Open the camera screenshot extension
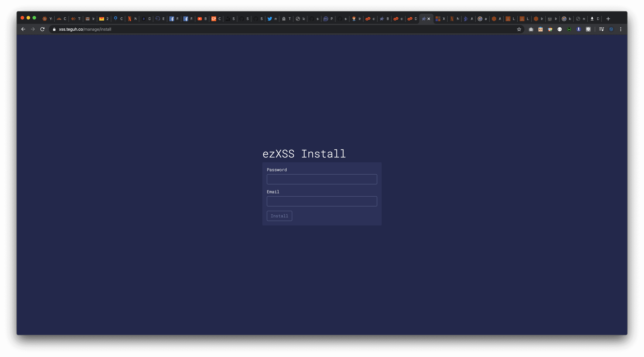This screenshot has height=357, width=644. pos(531,29)
